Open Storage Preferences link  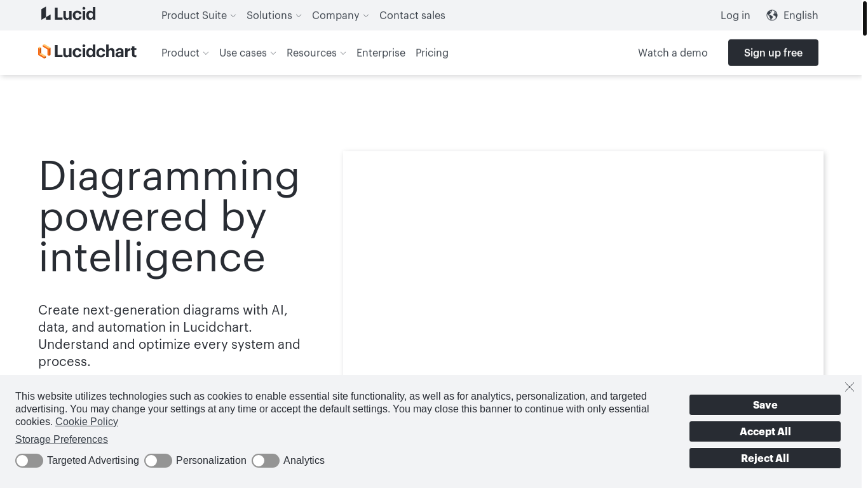(62, 440)
